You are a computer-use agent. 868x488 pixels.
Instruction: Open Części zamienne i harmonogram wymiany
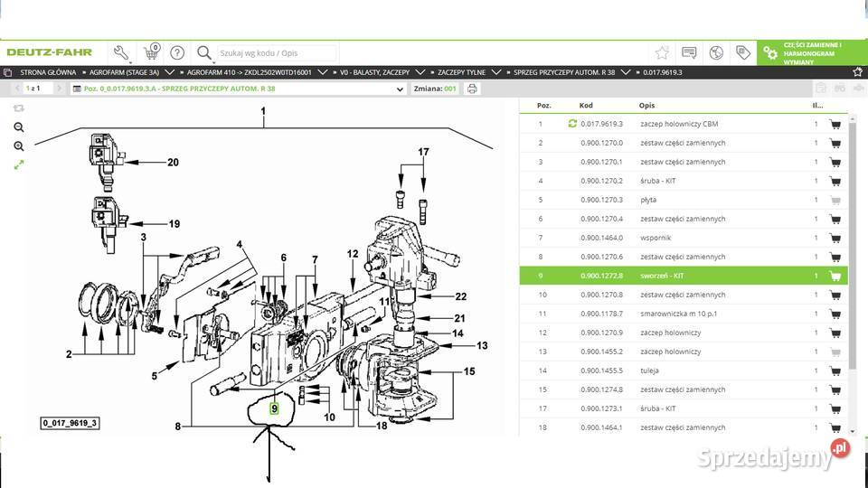click(811, 52)
